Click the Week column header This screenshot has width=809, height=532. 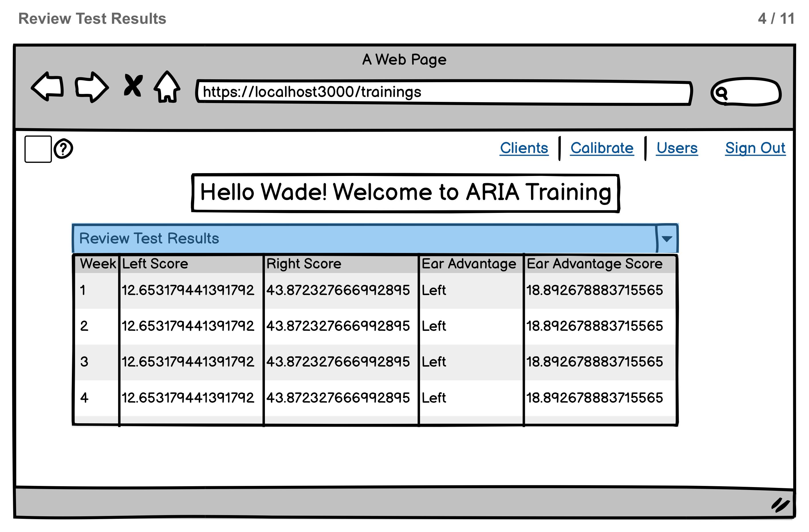98,264
